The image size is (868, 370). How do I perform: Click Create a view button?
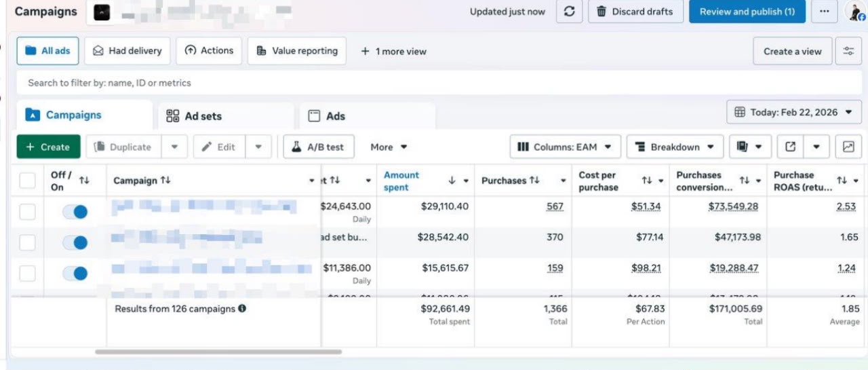click(x=792, y=51)
